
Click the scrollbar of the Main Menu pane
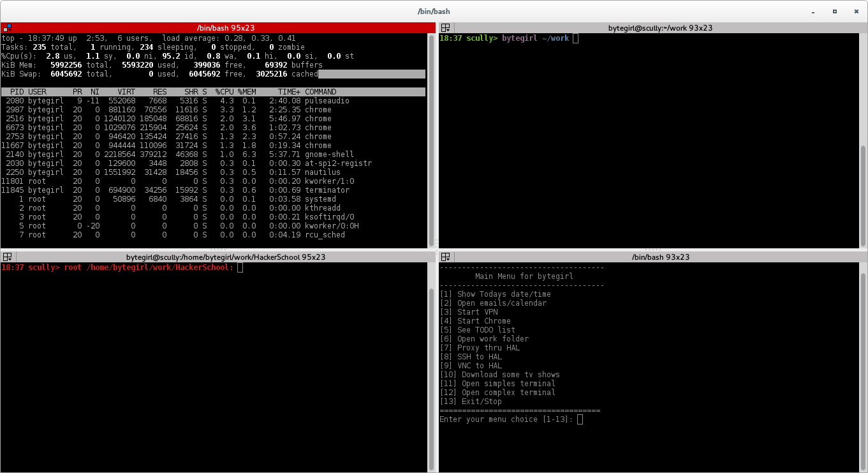point(864,367)
